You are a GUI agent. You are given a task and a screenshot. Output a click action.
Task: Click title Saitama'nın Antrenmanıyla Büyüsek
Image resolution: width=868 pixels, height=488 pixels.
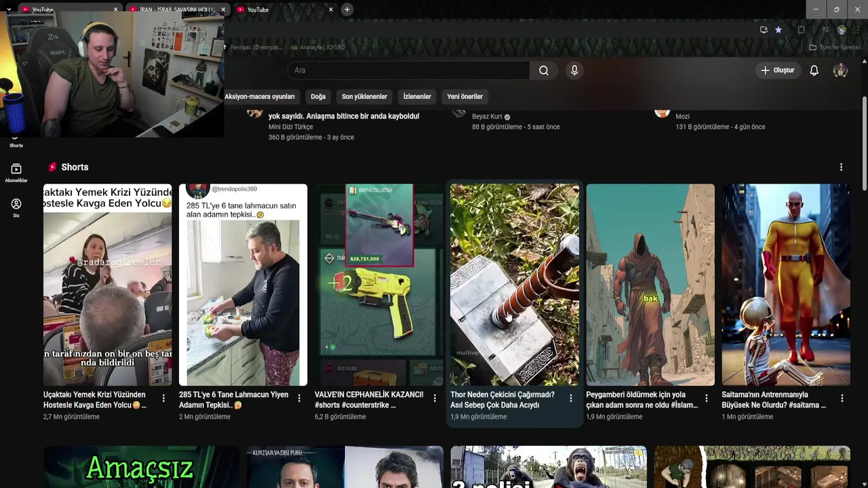click(x=774, y=400)
